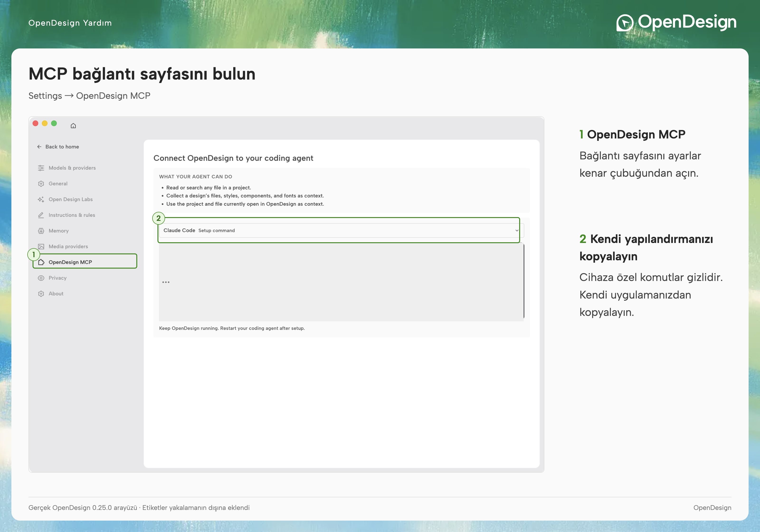This screenshot has width=760, height=532.
Task: Click the puzzle icon beside OpenDesign MCP
Action: click(x=41, y=262)
